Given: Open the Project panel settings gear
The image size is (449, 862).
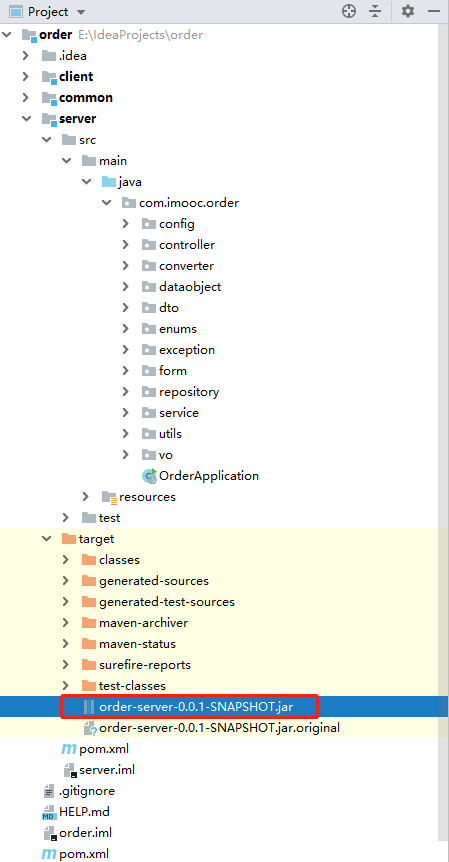Looking at the screenshot, I should [407, 11].
